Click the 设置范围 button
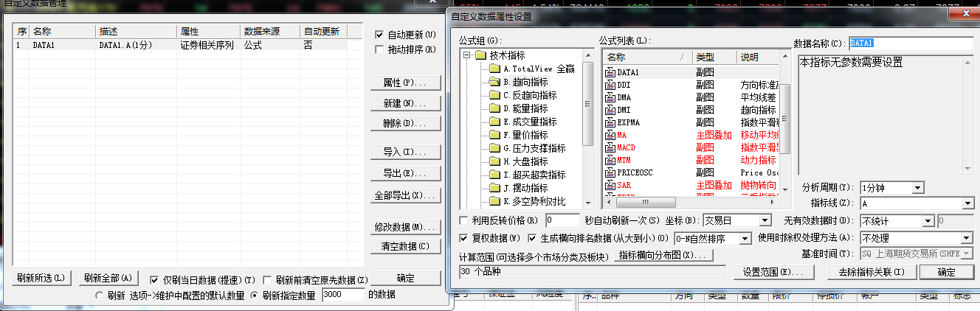Image resolution: width=980 pixels, height=311 pixels. click(x=773, y=272)
